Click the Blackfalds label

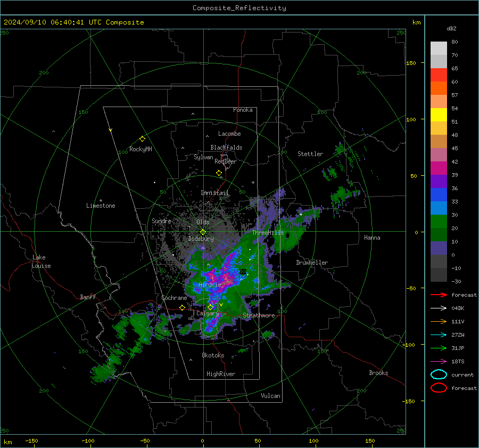pyautogui.click(x=226, y=148)
